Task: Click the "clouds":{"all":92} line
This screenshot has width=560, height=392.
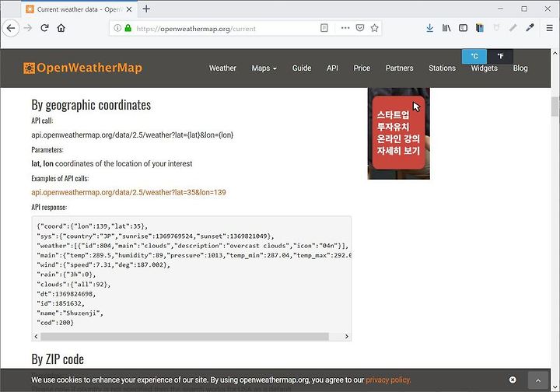Action: (74, 285)
